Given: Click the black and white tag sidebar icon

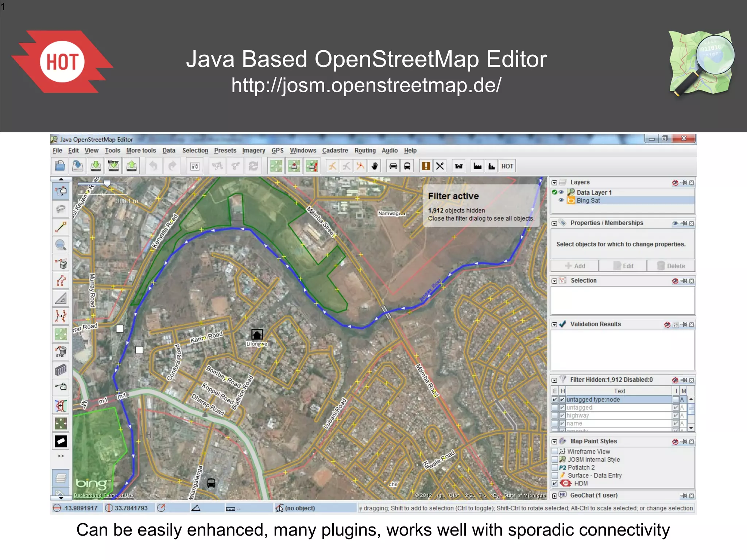Looking at the screenshot, I should [61, 441].
